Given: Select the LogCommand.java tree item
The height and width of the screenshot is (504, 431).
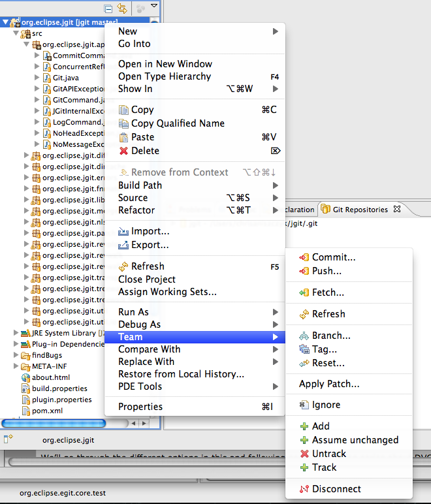Looking at the screenshot, I should pos(78,122).
